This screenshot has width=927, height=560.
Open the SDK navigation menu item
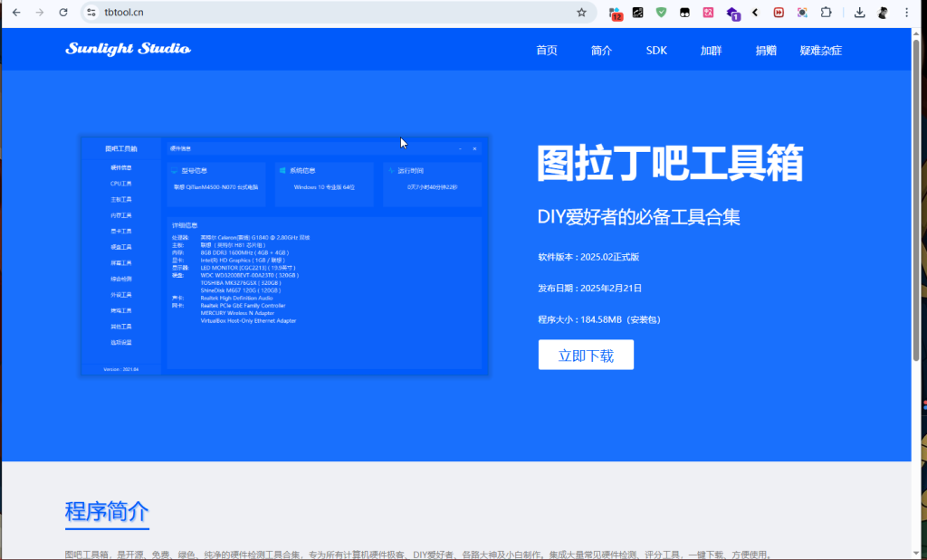pos(655,51)
